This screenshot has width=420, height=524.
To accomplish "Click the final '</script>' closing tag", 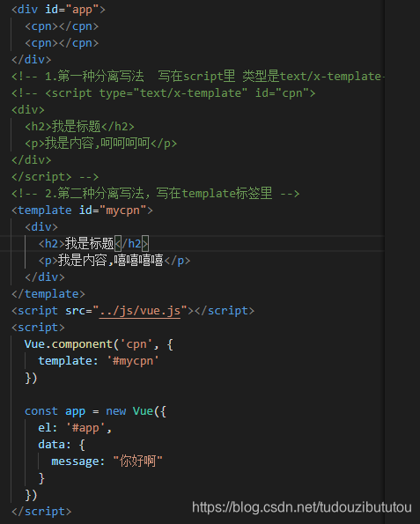I will click(41, 512).
